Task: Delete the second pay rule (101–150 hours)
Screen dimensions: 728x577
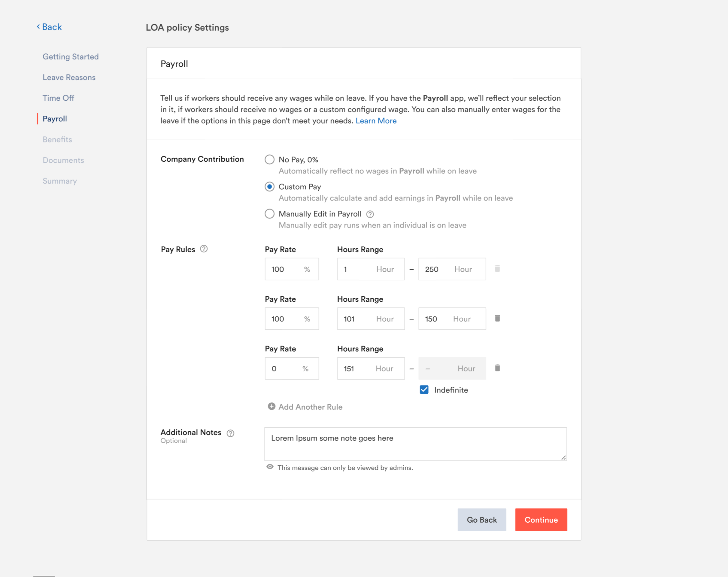Action: coord(497,318)
